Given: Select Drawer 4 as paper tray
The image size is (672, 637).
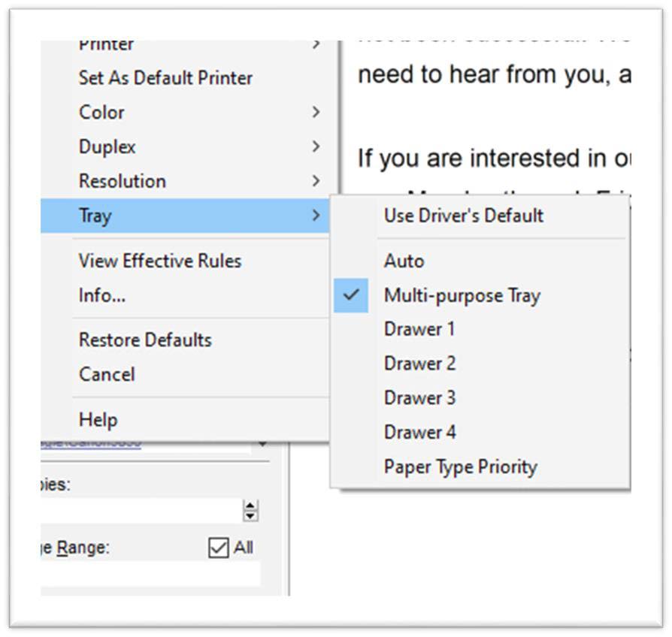Looking at the screenshot, I should 419,433.
